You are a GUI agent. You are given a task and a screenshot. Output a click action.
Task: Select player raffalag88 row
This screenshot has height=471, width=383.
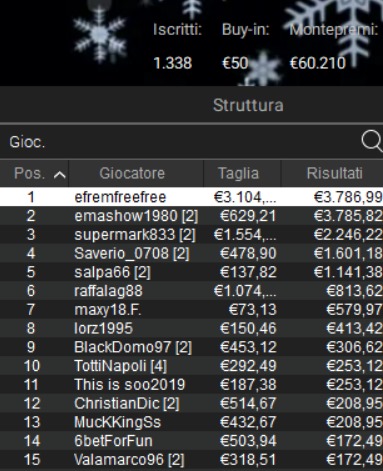click(191, 291)
